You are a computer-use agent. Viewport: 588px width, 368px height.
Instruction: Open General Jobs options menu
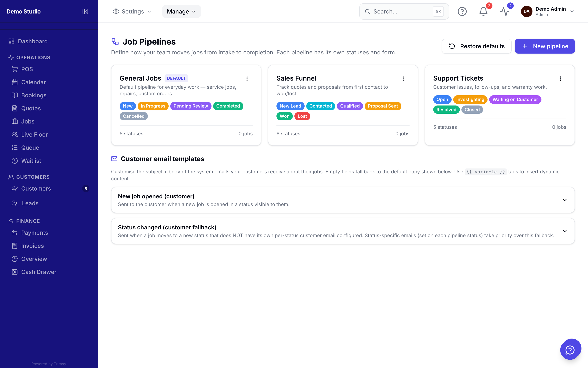coord(247,79)
